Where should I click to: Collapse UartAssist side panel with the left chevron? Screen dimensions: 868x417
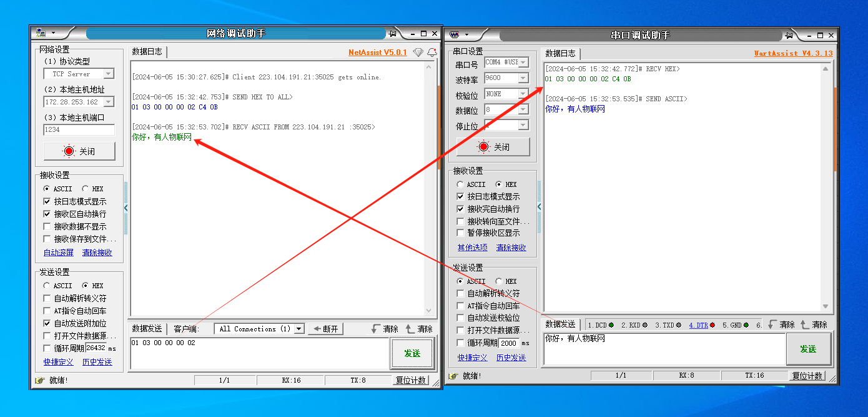pos(540,206)
